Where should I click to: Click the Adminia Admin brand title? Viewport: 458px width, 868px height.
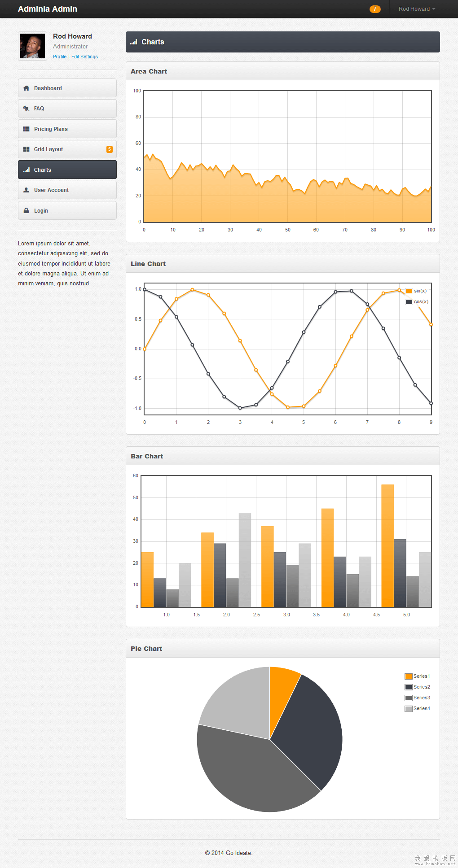click(48, 9)
